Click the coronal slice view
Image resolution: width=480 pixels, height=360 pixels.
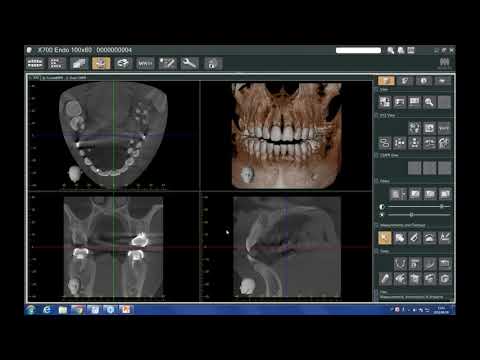click(113, 247)
